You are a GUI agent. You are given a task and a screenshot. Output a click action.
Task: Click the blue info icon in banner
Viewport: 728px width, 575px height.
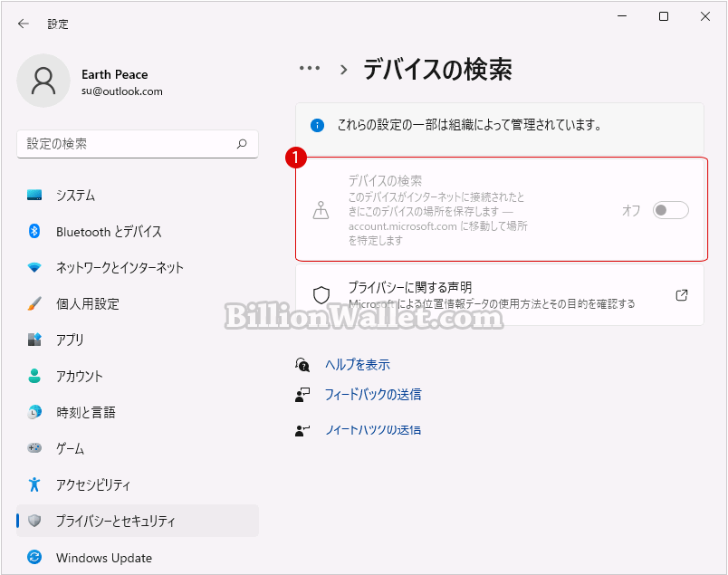click(317, 125)
